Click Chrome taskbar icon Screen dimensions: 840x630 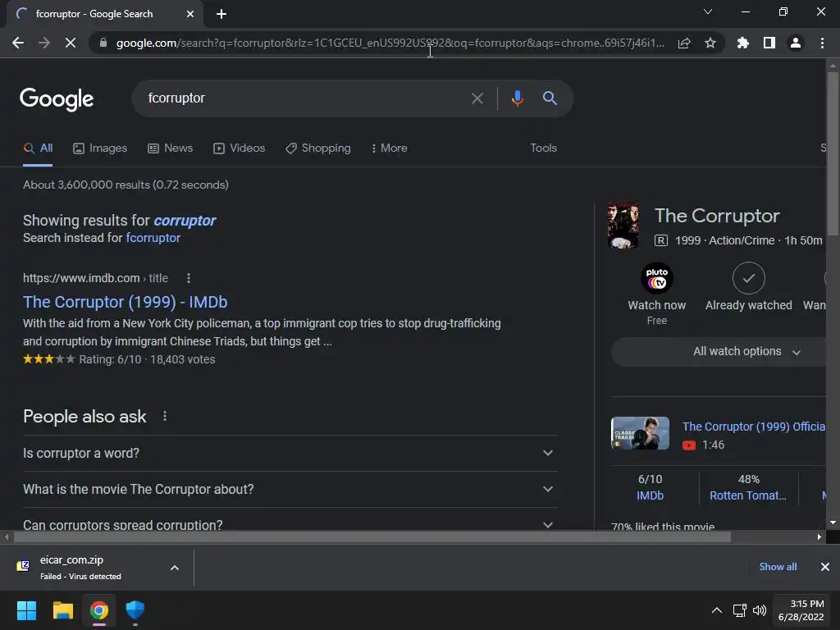tap(98, 610)
